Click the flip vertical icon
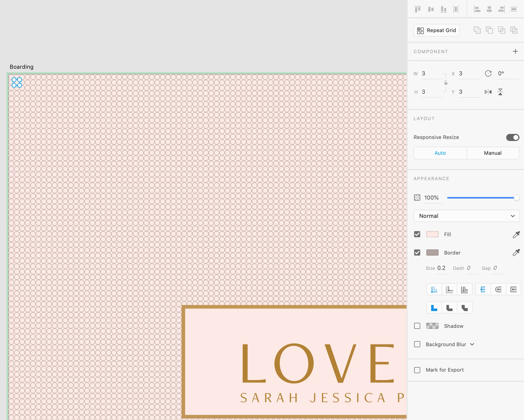This screenshot has width=524, height=420. 500,92
